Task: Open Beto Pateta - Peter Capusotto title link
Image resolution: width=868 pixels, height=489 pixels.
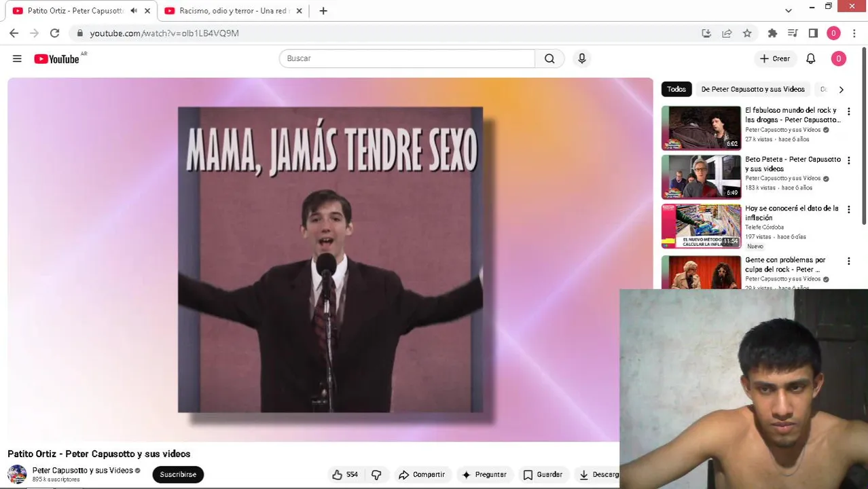Action: click(793, 164)
